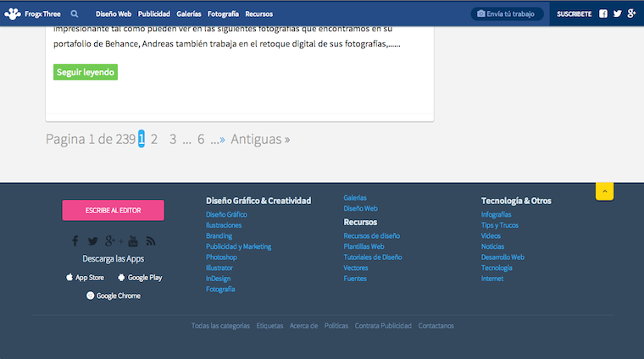Click the Antiguas » older posts link
This screenshot has width=644, height=359.
(260, 139)
